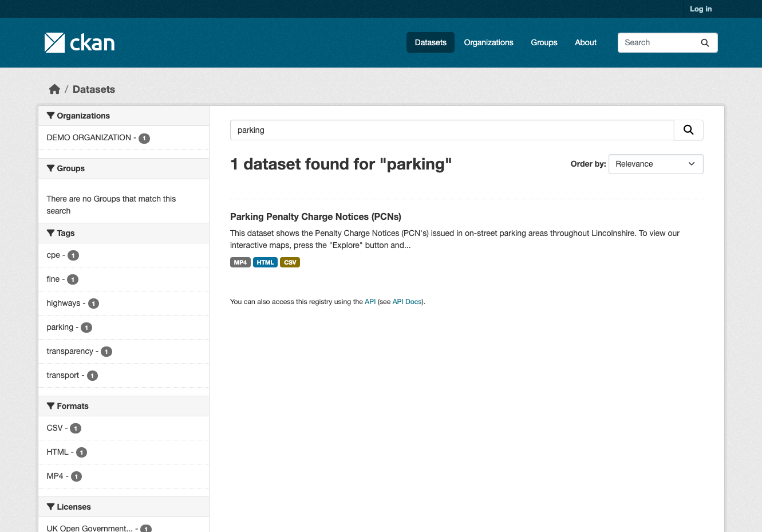The image size is (762, 532).
Task: Filter by fine tag
Action: (124, 279)
